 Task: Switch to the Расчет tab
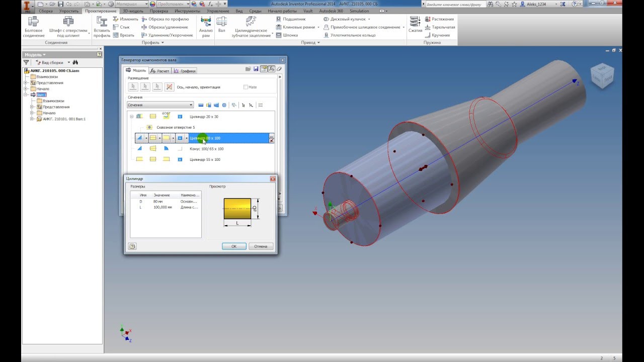tap(160, 71)
